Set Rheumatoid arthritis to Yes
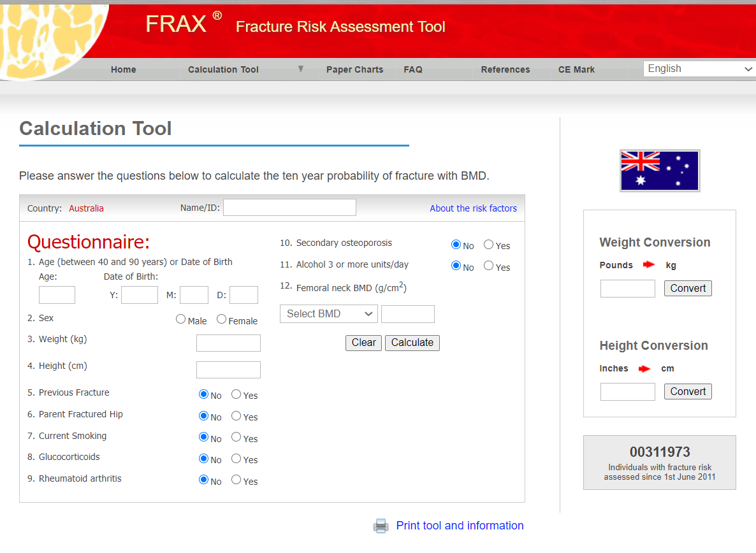Image resolution: width=756 pixels, height=553 pixels. click(236, 480)
